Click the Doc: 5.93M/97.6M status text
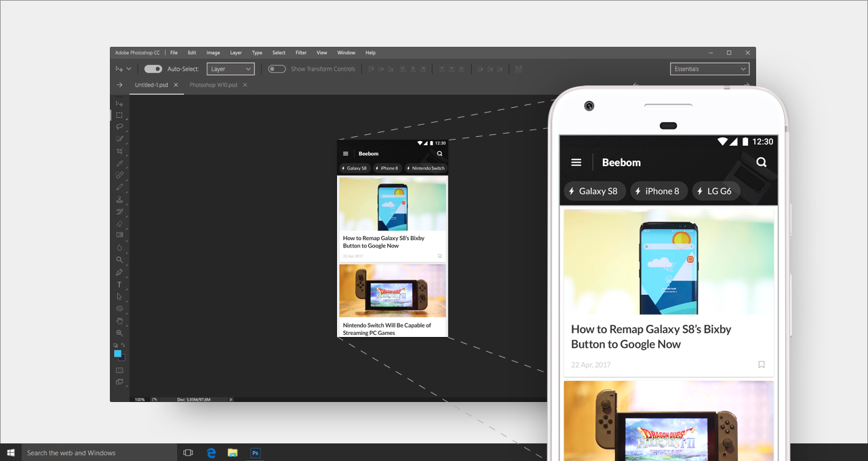Image resolution: width=868 pixels, height=461 pixels. (193, 399)
